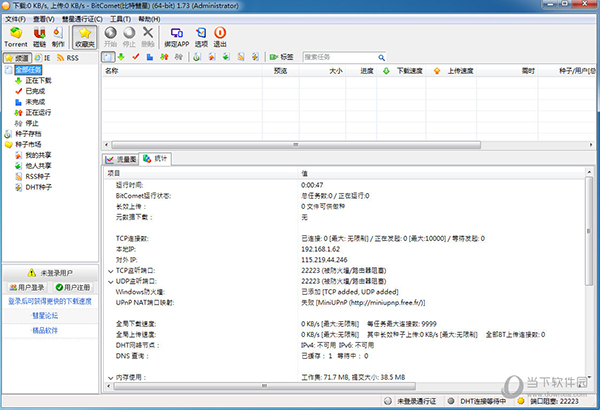Expand the TCP监听端口 row chevron
The height and width of the screenshot is (410, 600).
111,271
